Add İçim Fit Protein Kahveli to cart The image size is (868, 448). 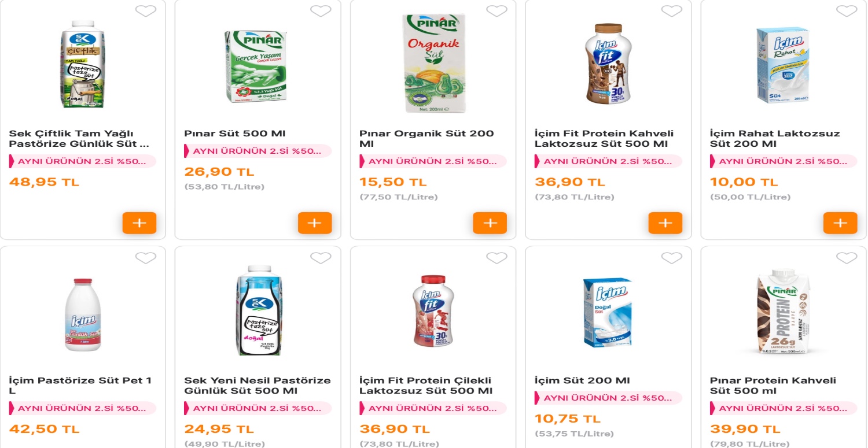tap(665, 223)
